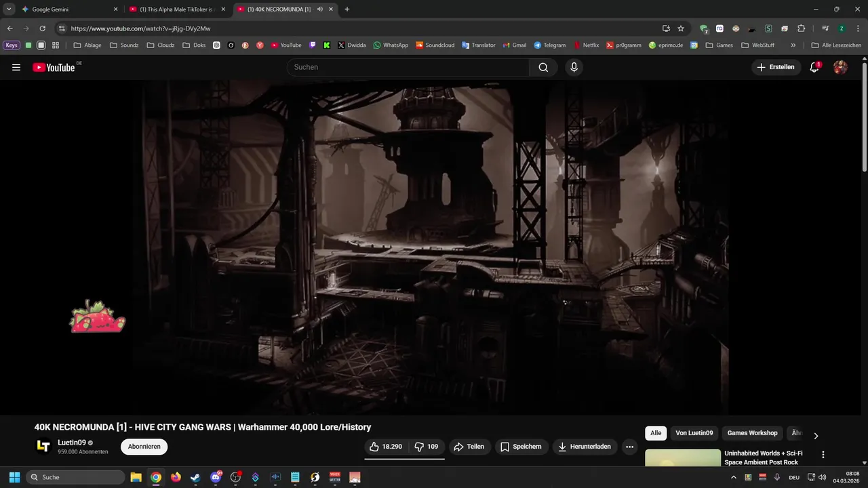Open Firefox from taskbar
This screenshot has width=868, height=488.
point(176,477)
